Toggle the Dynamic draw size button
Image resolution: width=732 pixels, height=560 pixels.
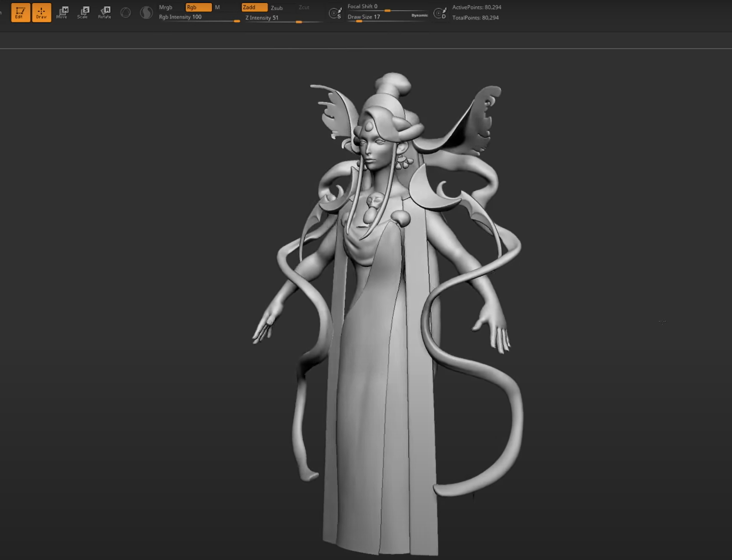419,15
